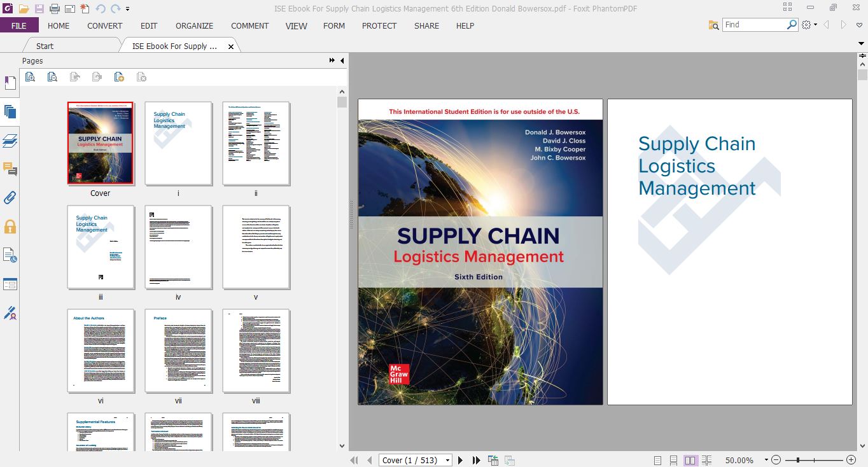Click the delete page icon in Pages panel
The height and width of the screenshot is (467, 868).
pyautogui.click(x=142, y=77)
